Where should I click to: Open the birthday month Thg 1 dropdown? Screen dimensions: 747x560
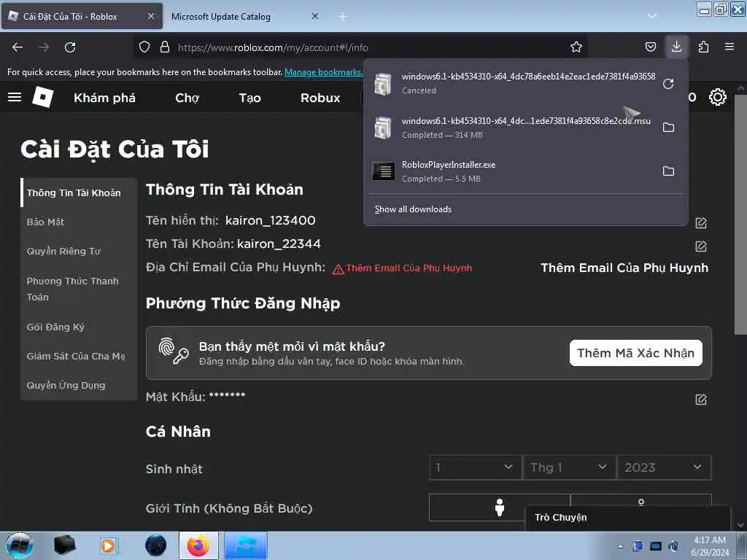pos(569,467)
